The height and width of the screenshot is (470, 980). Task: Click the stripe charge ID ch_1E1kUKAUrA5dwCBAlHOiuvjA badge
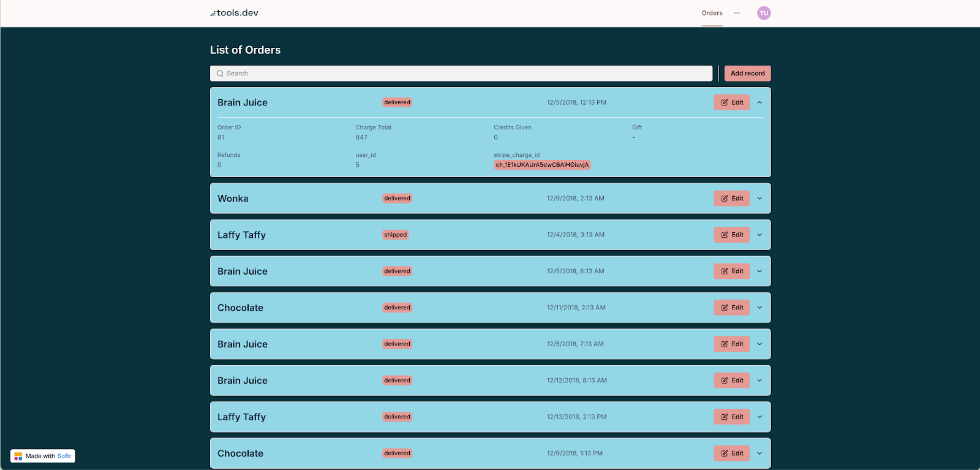click(x=542, y=165)
